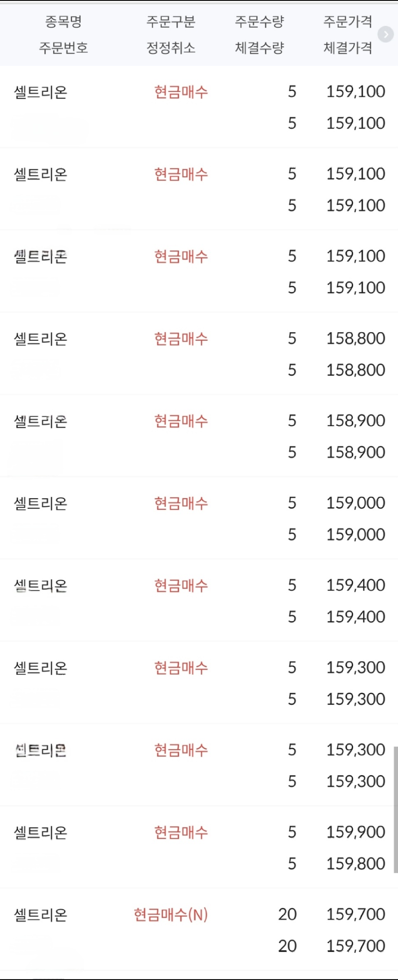The image size is (398, 980).
Task: Click the 주문구분 column header
Action: pos(171,21)
